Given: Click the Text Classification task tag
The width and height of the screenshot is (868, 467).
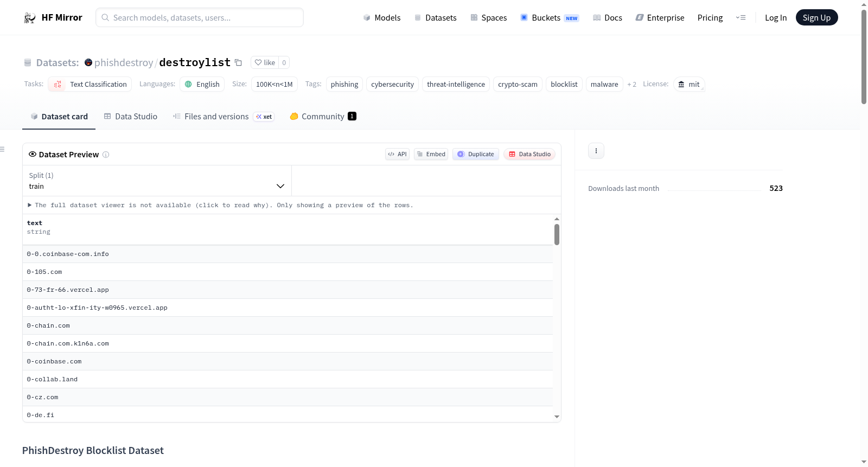Looking at the screenshot, I should click(90, 84).
